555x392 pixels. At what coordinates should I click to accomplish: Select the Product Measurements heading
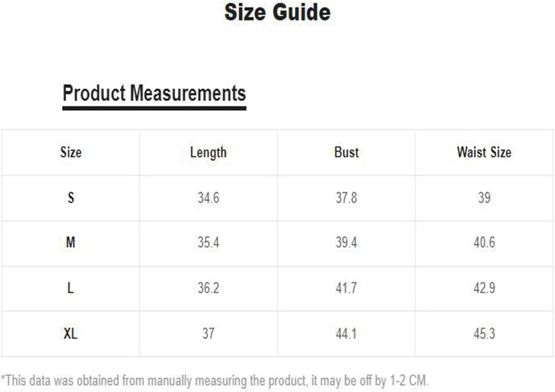point(154,93)
